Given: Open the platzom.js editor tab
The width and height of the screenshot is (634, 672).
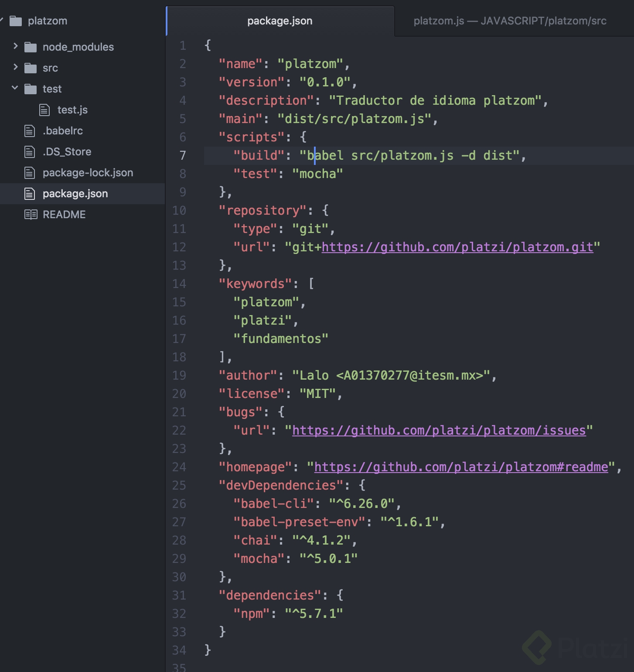Looking at the screenshot, I should point(510,21).
